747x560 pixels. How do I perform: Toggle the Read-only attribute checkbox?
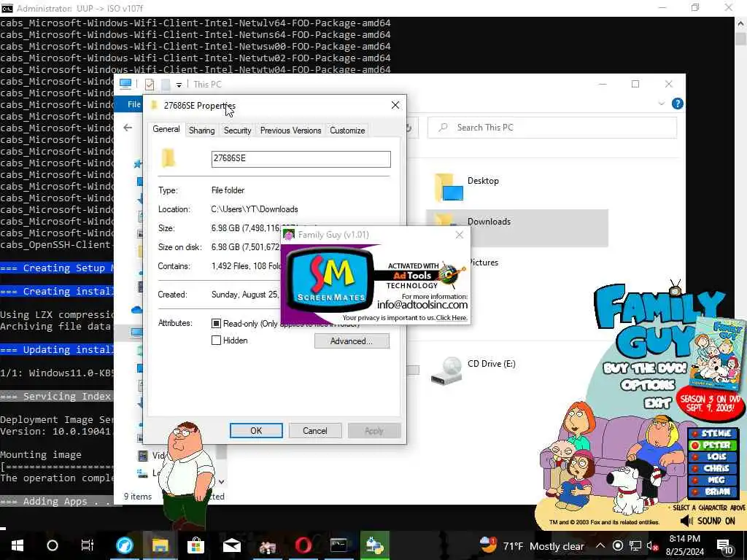pos(216,323)
